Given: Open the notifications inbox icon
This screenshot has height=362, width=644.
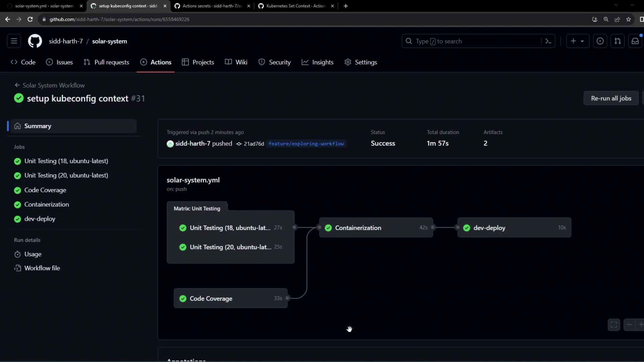Looking at the screenshot, I should click(x=635, y=41).
